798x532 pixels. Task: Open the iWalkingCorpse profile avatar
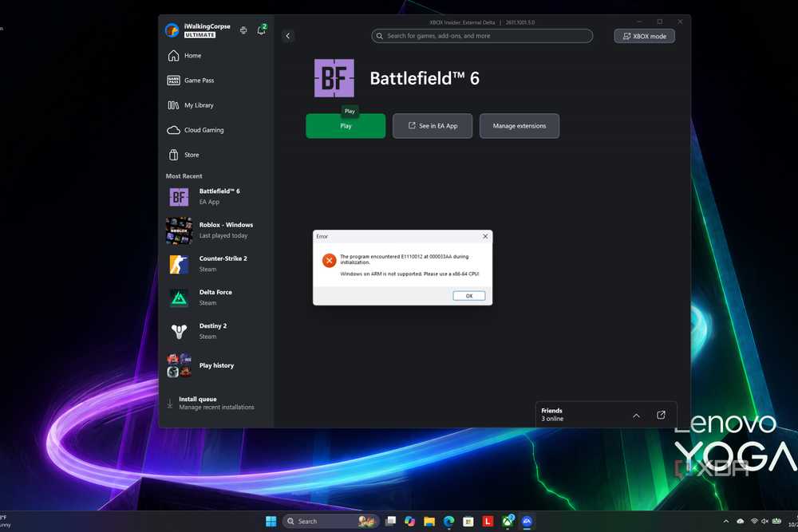(x=172, y=30)
